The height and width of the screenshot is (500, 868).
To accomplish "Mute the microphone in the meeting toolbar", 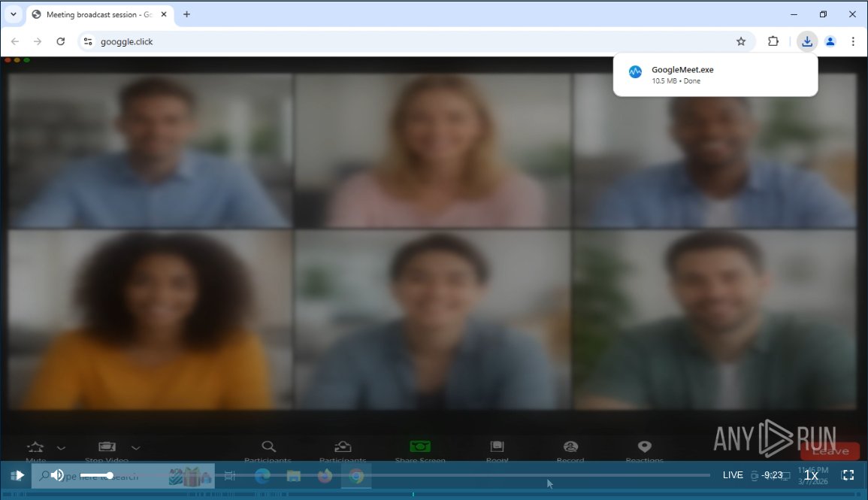I will click(x=34, y=449).
